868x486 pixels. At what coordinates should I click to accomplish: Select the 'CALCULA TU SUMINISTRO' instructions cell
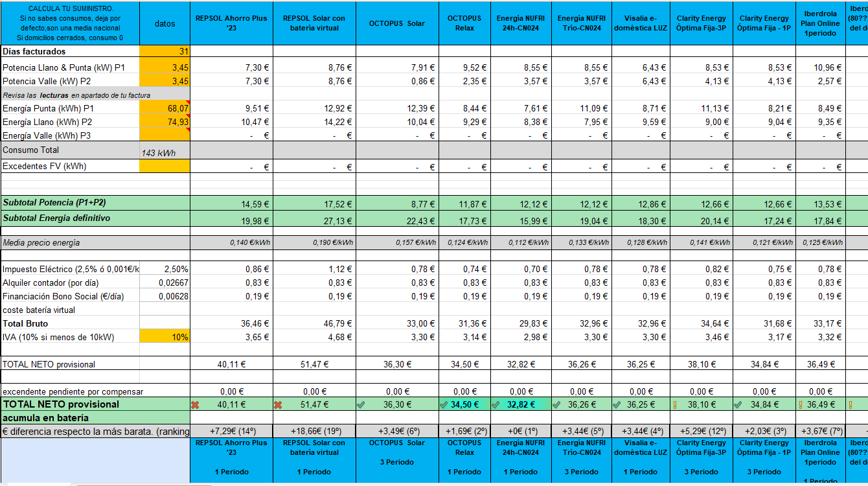pos(70,23)
